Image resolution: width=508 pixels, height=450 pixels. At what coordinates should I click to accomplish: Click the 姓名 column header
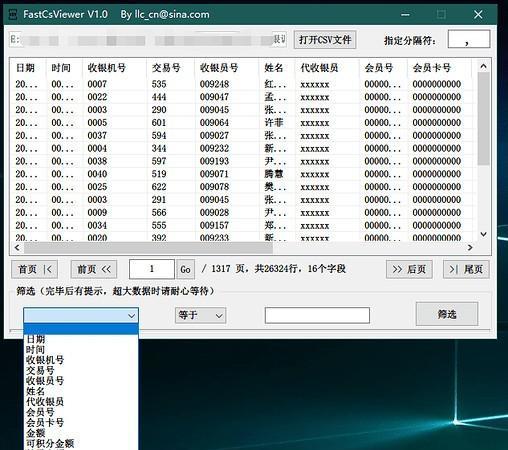[277, 68]
